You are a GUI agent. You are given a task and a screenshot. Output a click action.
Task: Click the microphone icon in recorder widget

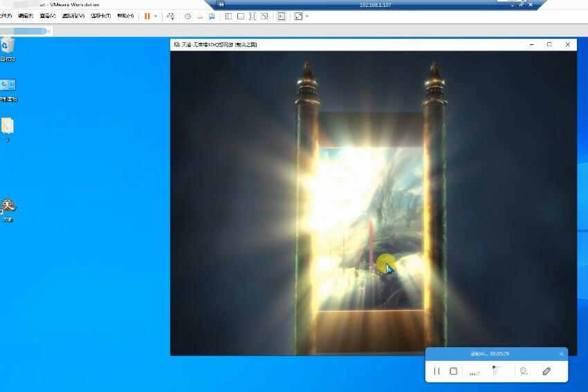495,371
